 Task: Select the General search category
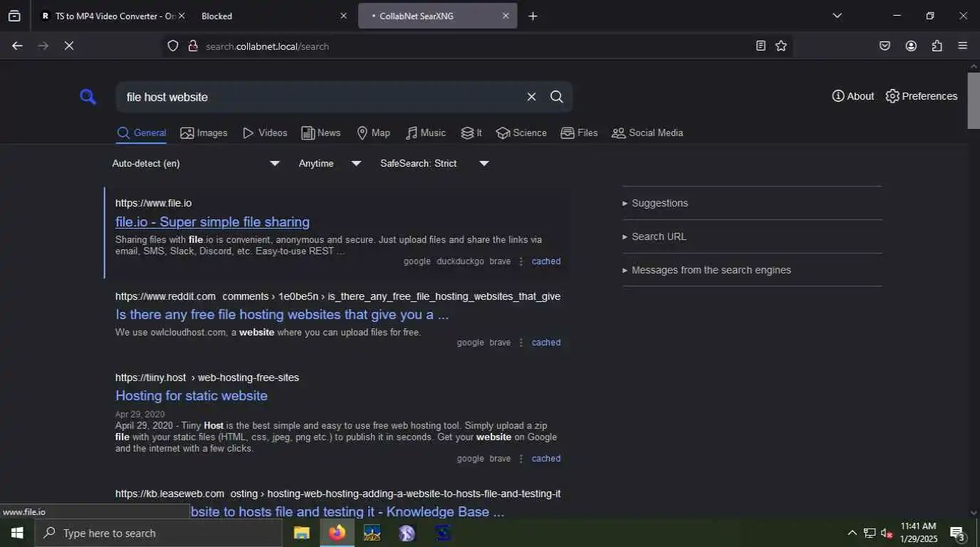pyautogui.click(x=142, y=133)
